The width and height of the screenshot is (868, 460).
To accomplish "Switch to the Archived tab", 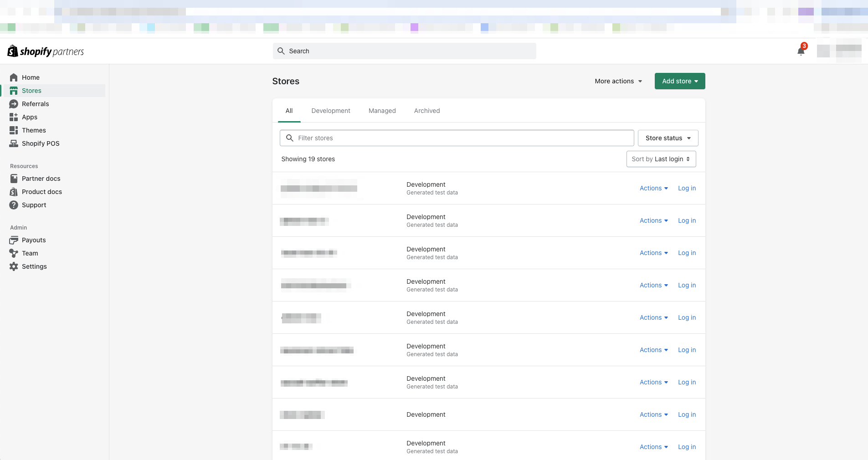I will pyautogui.click(x=427, y=111).
